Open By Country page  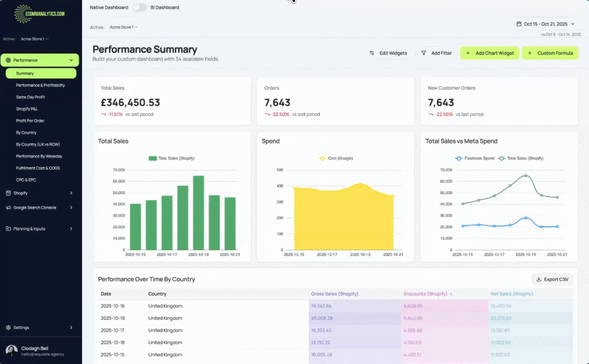(x=26, y=132)
